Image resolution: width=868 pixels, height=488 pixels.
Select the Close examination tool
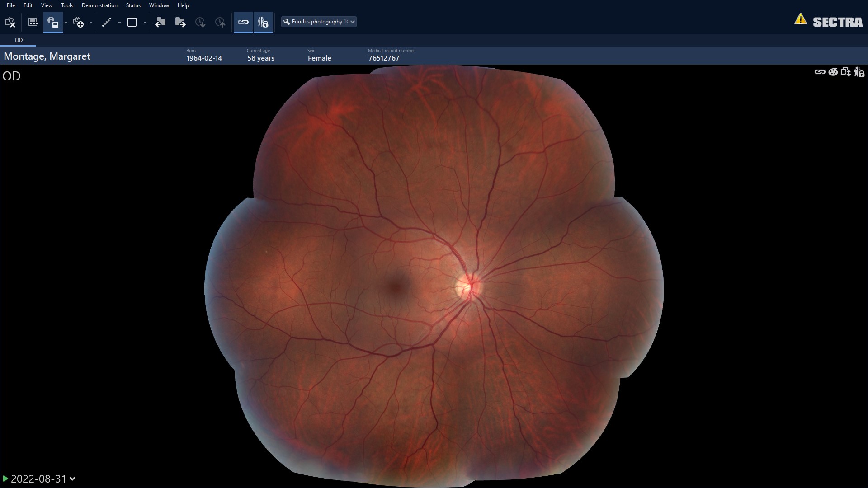tap(10, 22)
